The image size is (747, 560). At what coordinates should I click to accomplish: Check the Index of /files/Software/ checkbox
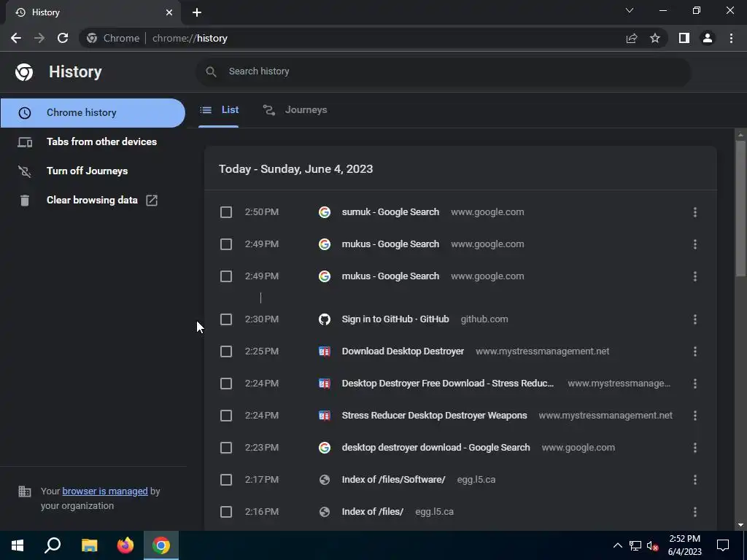click(x=226, y=480)
